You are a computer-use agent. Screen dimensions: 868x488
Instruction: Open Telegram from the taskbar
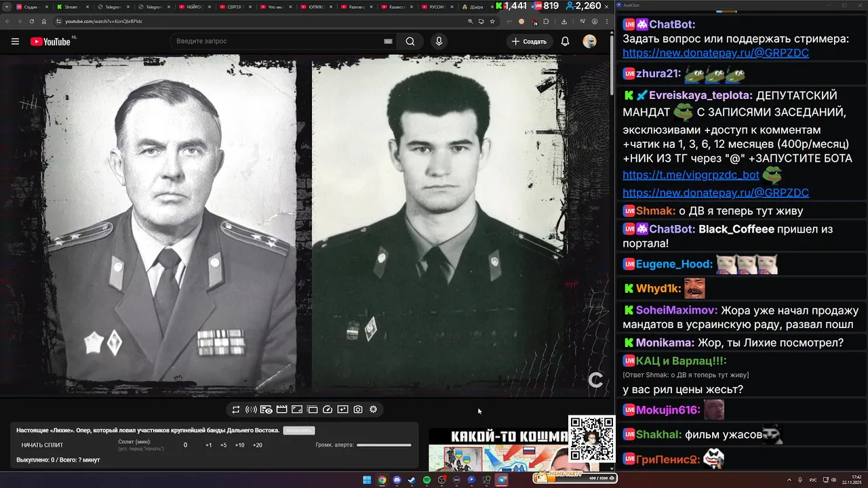click(x=502, y=480)
